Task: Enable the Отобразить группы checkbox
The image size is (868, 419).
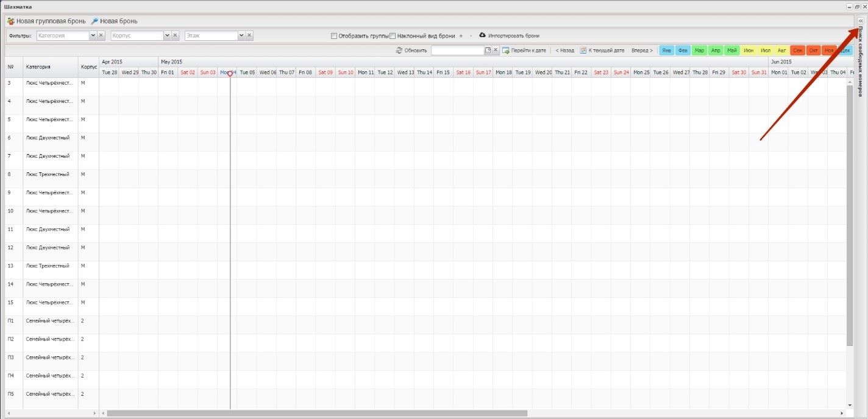Action: pos(334,36)
